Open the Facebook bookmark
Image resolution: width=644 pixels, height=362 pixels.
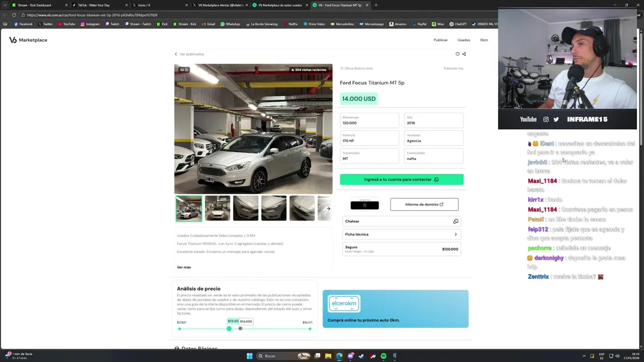[23, 24]
